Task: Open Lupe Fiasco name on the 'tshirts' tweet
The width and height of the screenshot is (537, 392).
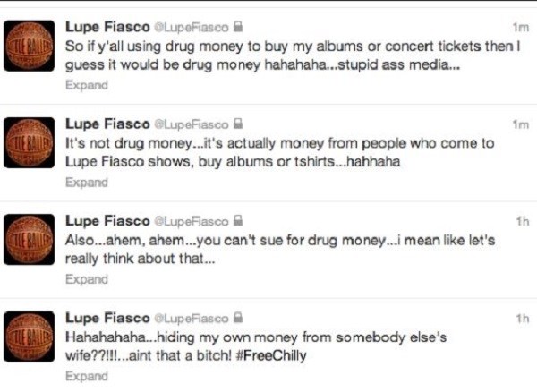Action: (x=107, y=124)
